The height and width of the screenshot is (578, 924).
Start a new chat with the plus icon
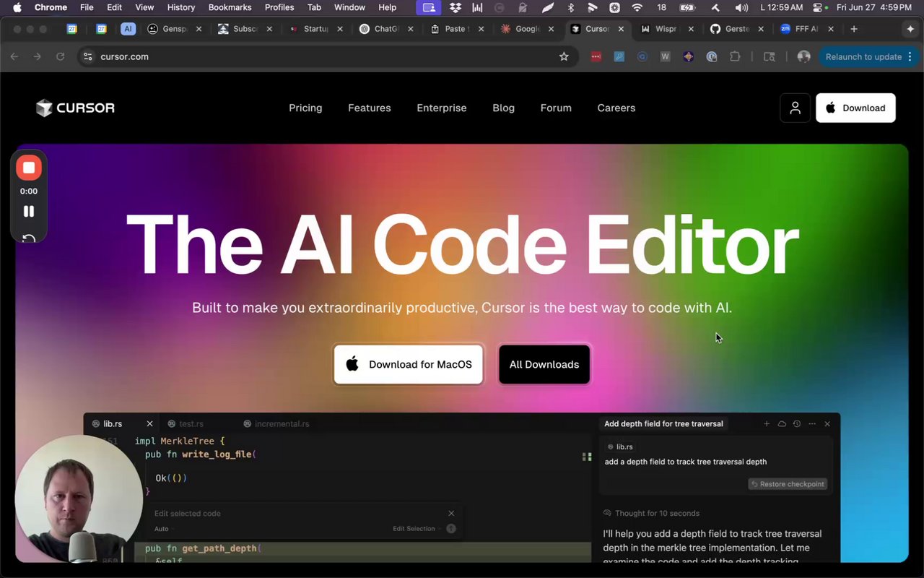[767, 423]
